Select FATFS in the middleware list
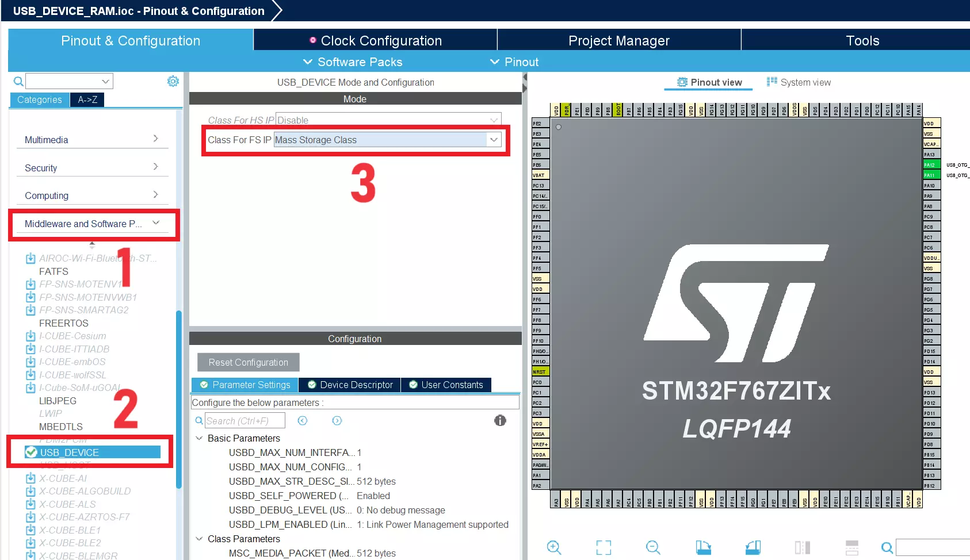Viewport: 970px width, 560px height. 54,271
